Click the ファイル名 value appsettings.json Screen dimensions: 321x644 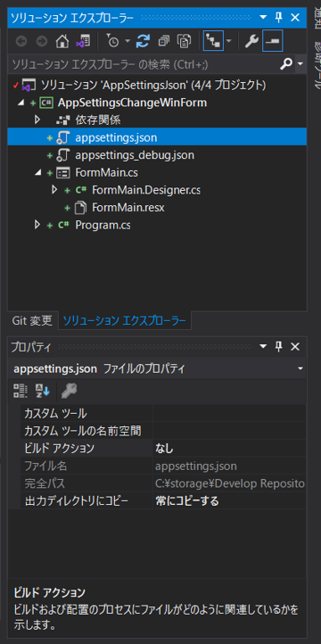(196, 466)
